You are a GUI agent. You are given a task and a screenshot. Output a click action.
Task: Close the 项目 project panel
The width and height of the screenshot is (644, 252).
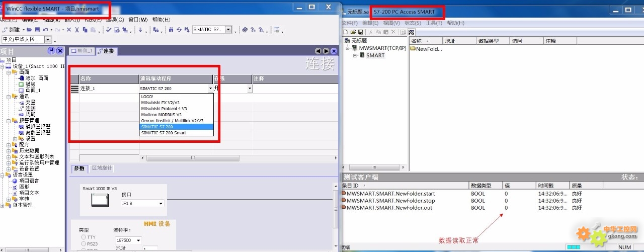60,51
